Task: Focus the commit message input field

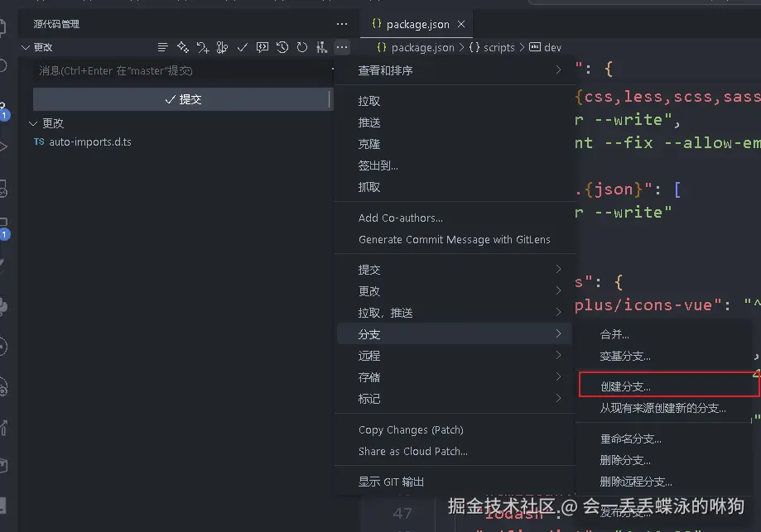Action: [x=184, y=70]
